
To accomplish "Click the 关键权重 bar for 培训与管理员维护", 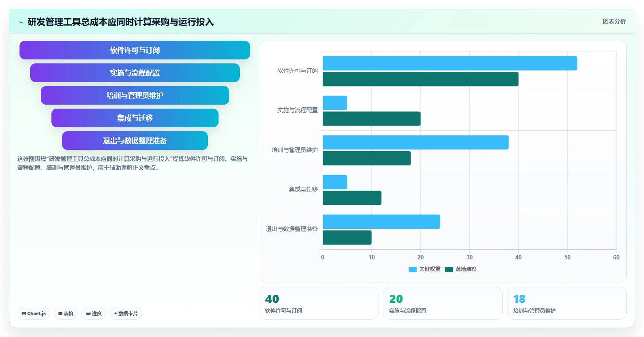I will pyautogui.click(x=416, y=142).
